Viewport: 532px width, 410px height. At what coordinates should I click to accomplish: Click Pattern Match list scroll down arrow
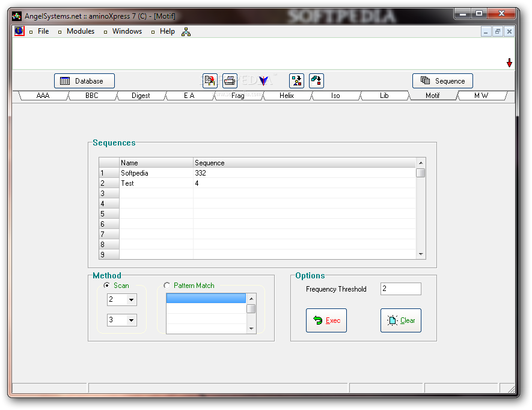point(251,329)
